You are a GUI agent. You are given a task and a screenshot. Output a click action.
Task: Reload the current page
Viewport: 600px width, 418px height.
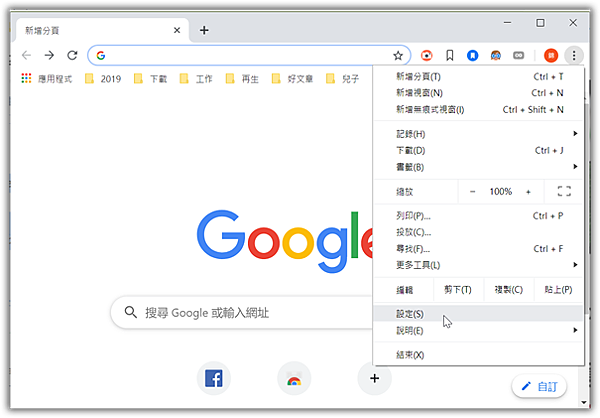click(x=72, y=56)
